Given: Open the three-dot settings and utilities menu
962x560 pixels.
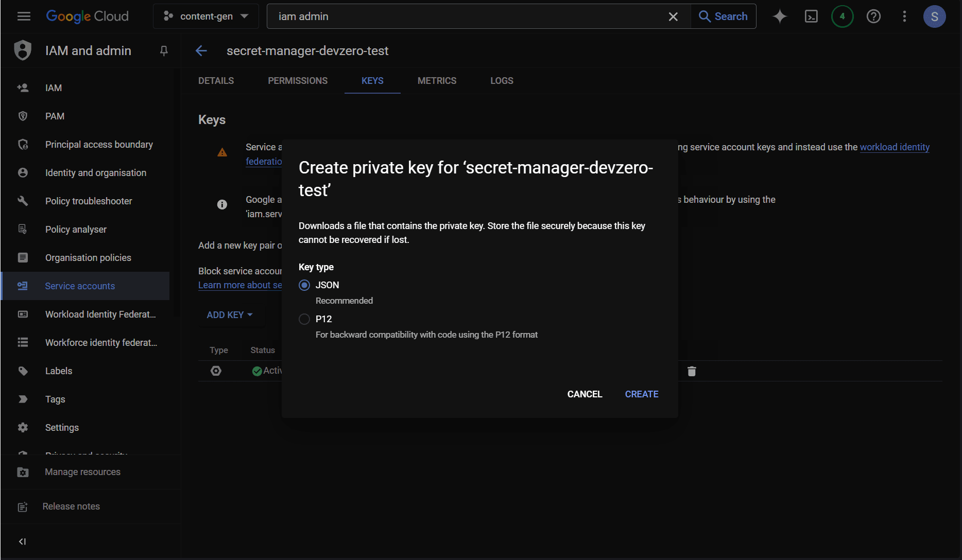Looking at the screenshot, I should click(x=904, y=16).
